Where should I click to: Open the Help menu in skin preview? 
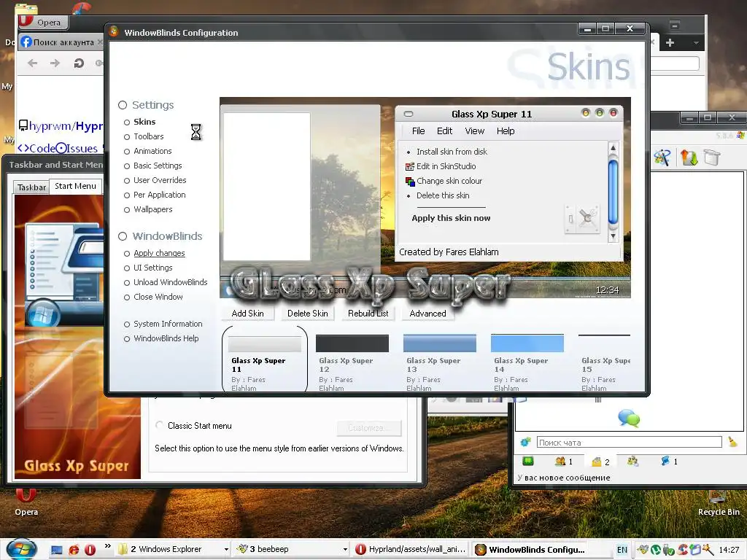tap(506, 131)
